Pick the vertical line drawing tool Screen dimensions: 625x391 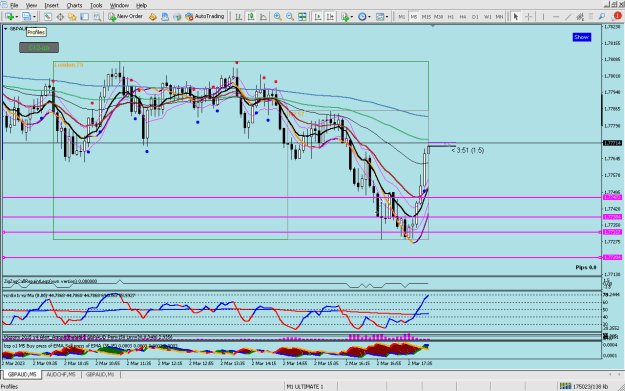[x=543, y=17]
